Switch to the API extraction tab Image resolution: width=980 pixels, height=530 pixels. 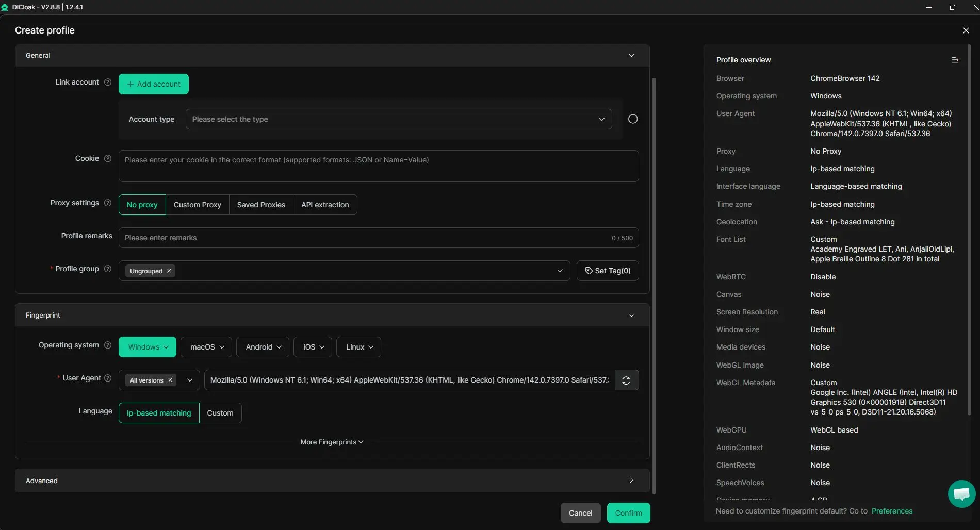[325, 205]
